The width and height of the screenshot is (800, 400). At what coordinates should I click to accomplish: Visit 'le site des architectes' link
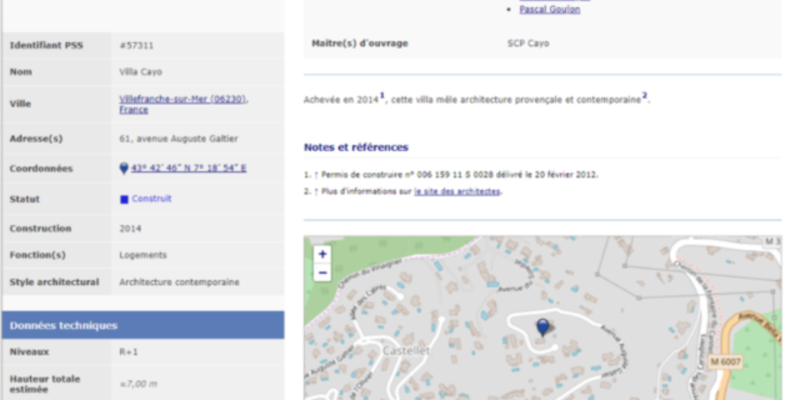point(457,191)
